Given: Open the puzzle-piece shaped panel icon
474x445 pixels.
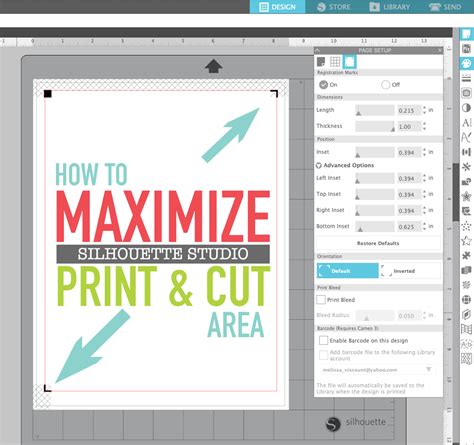Looking at the screenshot, I should (467, 255).
